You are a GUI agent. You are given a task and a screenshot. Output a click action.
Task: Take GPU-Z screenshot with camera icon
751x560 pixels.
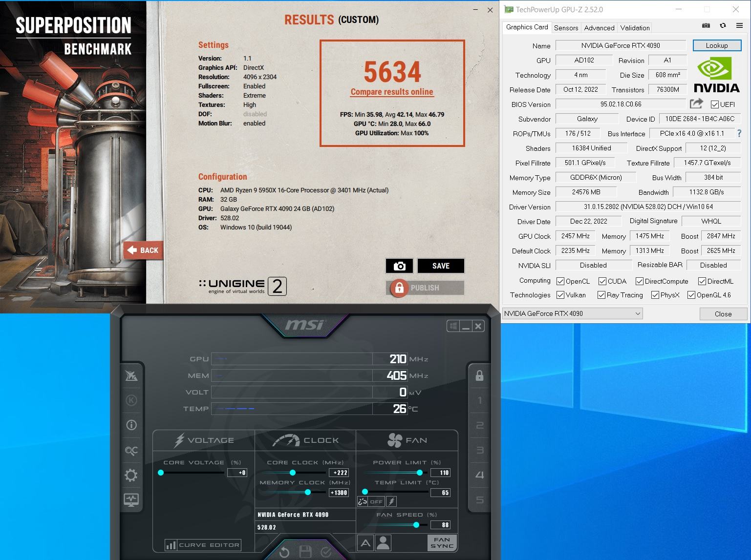[706, 25]
